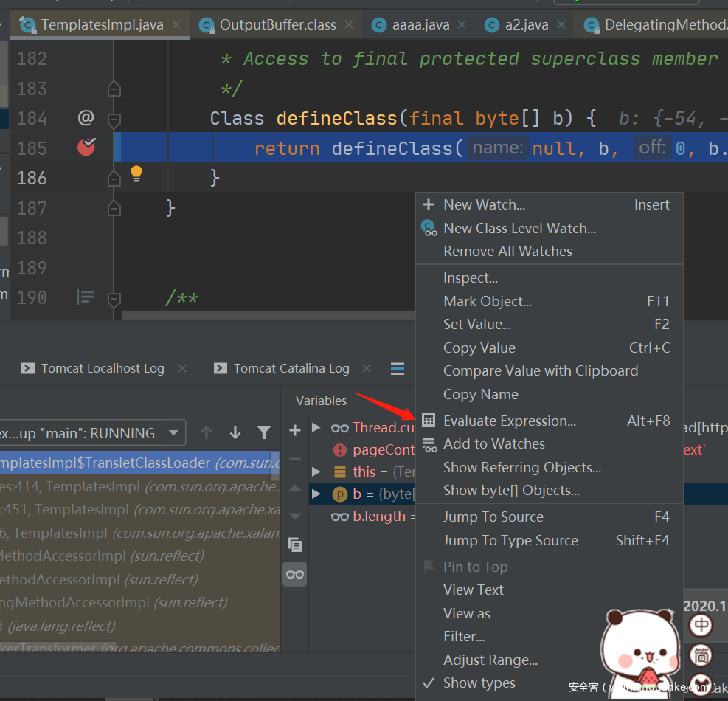Screen dimensions: 728x701
Task: Select Evaluate Expression... from context menu
Action: point(509,421)
